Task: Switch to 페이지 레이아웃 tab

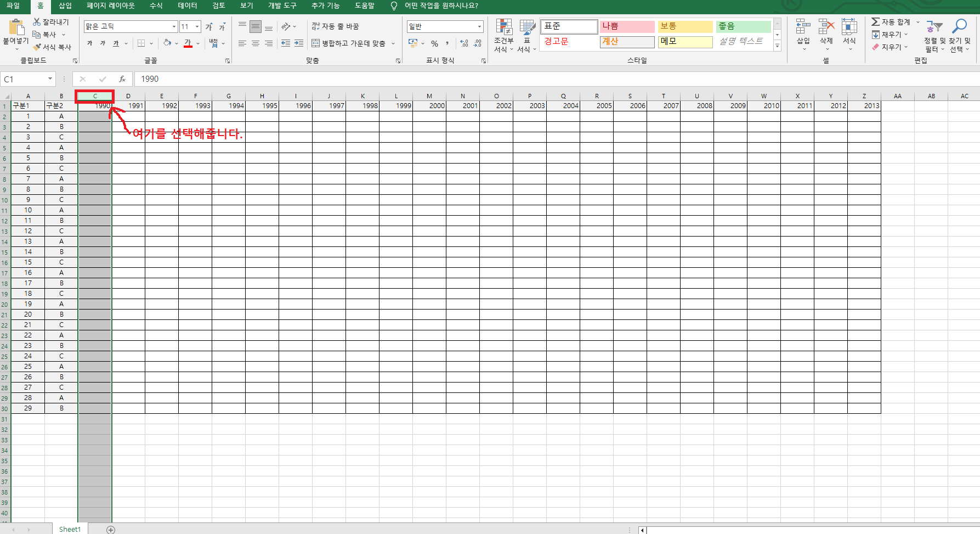Action: (x=110, y=5)
